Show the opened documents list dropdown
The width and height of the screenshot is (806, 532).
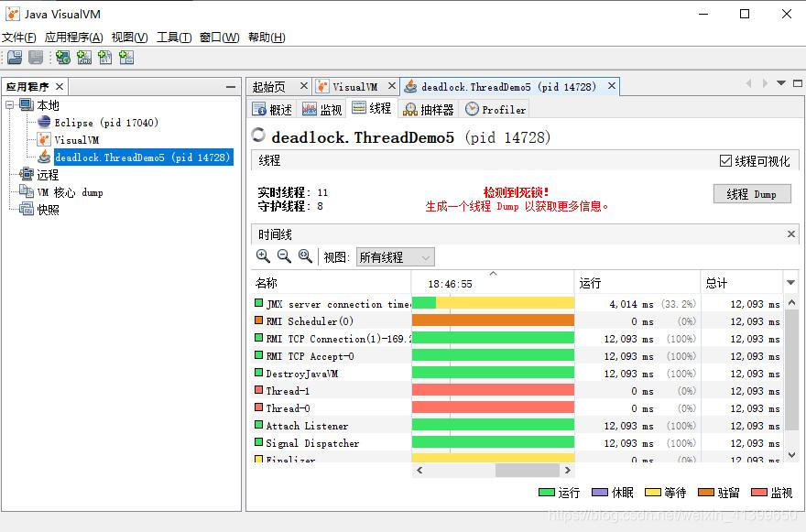[781, 82]
